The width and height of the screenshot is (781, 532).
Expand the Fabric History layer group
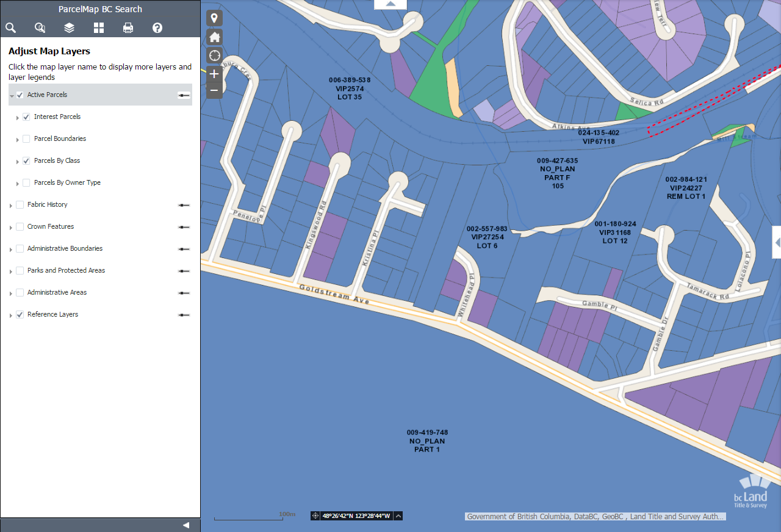[10, 204]
